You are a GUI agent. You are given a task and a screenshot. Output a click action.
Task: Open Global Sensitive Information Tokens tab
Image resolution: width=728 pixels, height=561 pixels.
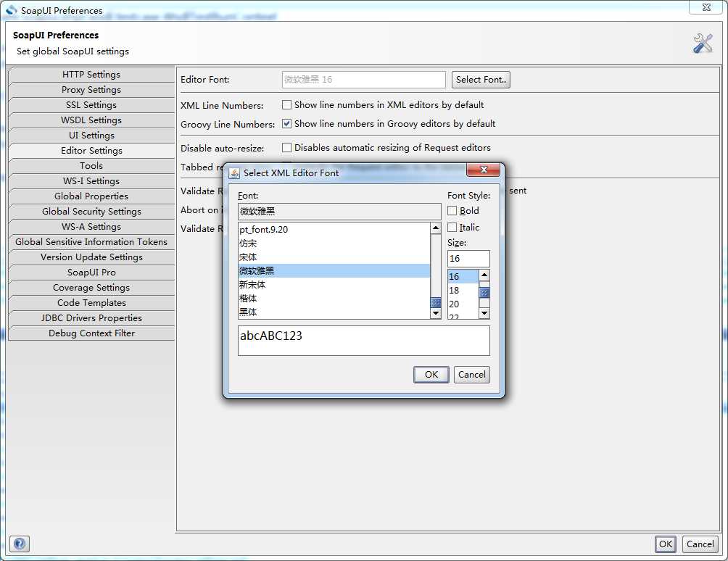(x=91, y=242)
